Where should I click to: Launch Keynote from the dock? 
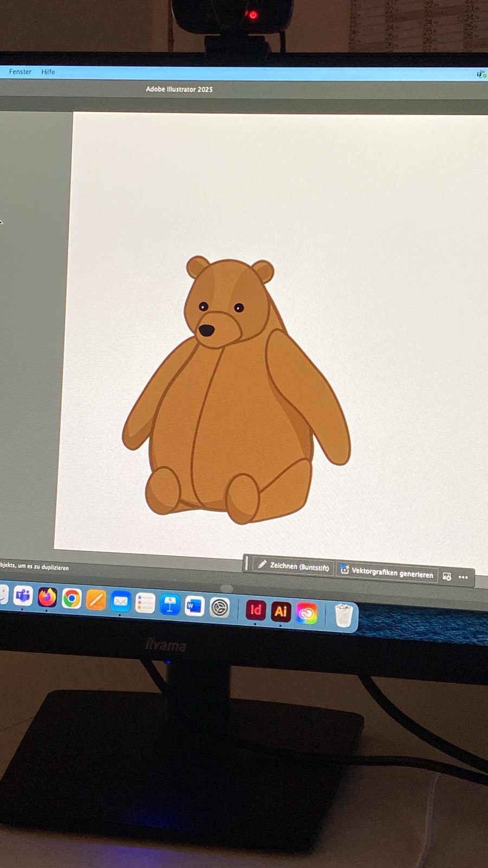pos(170,605)
